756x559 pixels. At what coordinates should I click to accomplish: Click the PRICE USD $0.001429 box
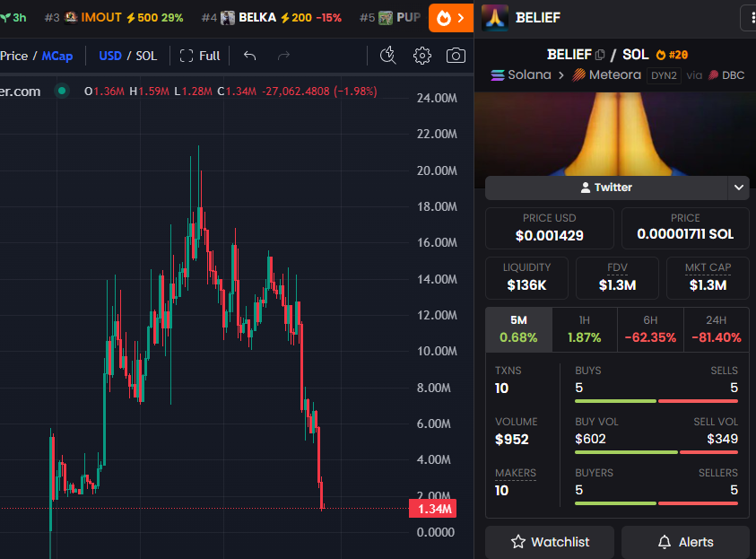[550, 228]
